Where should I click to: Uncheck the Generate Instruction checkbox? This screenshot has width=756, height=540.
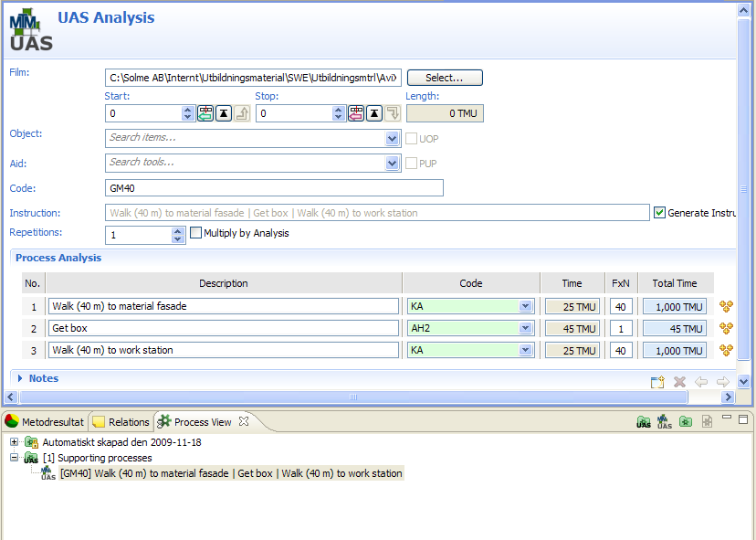[660, 213]
